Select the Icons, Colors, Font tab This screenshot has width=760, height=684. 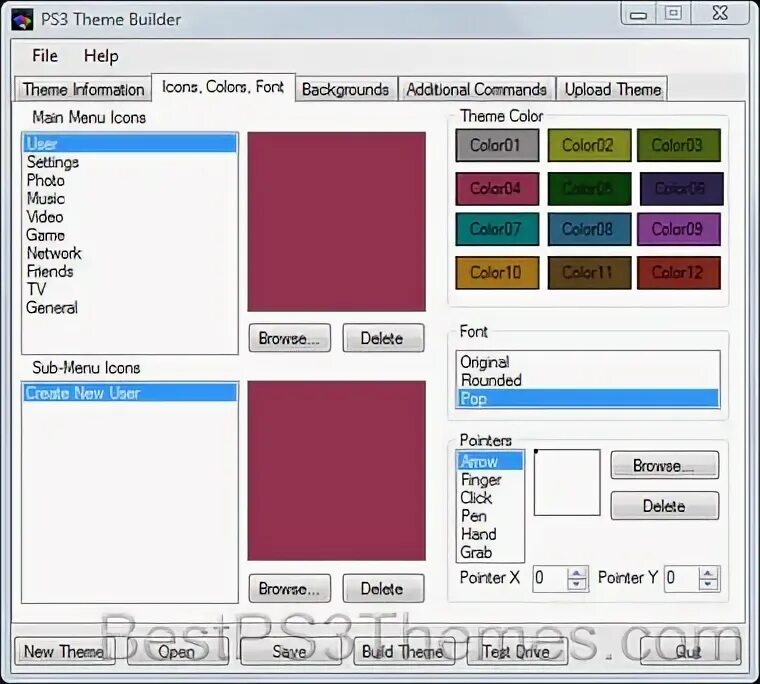click(223, 87)
